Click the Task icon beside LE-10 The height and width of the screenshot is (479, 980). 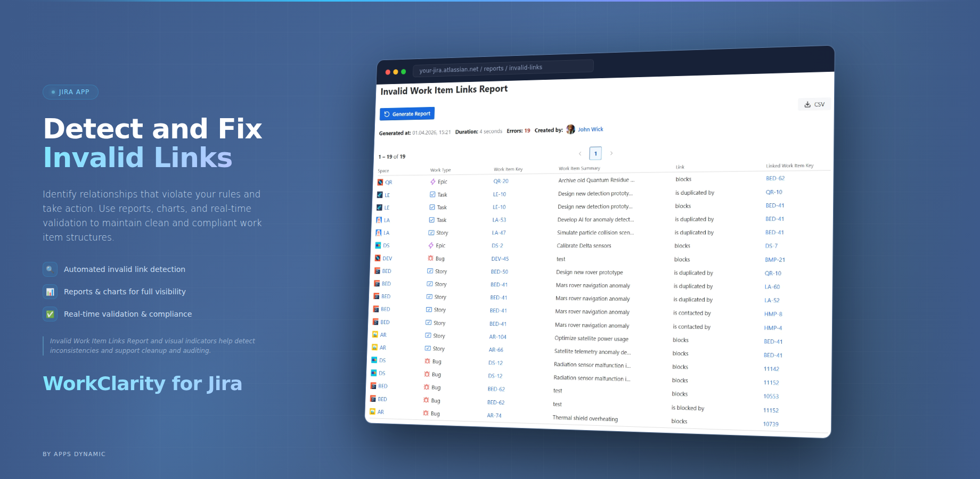coord(431,194)
